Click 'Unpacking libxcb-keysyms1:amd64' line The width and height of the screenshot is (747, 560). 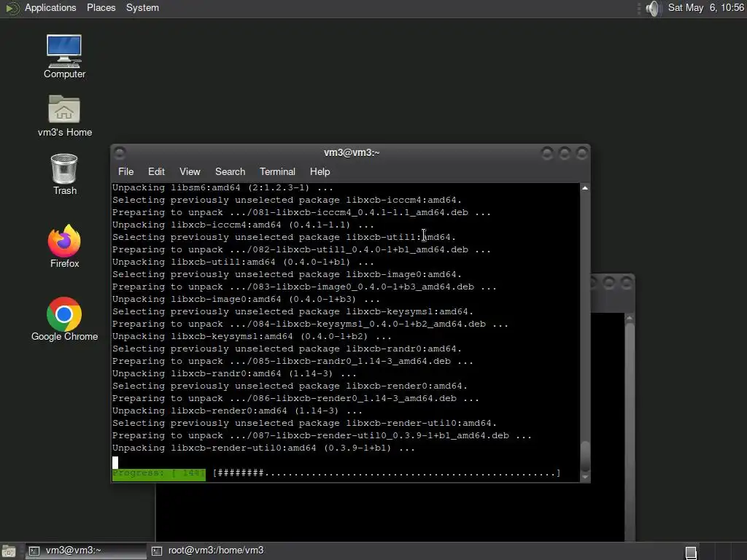click(252, 336)
